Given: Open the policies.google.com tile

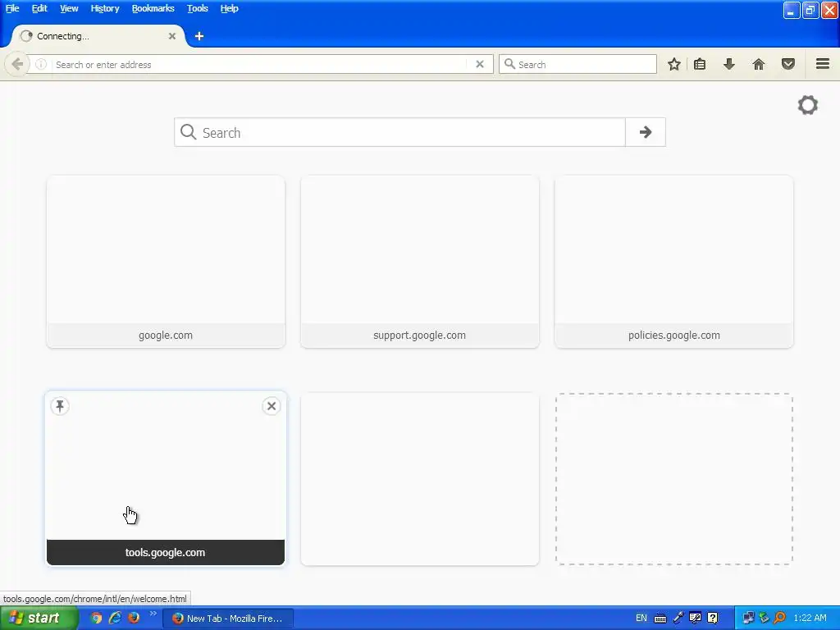Looking at the screenshot, I should [674, 262].
